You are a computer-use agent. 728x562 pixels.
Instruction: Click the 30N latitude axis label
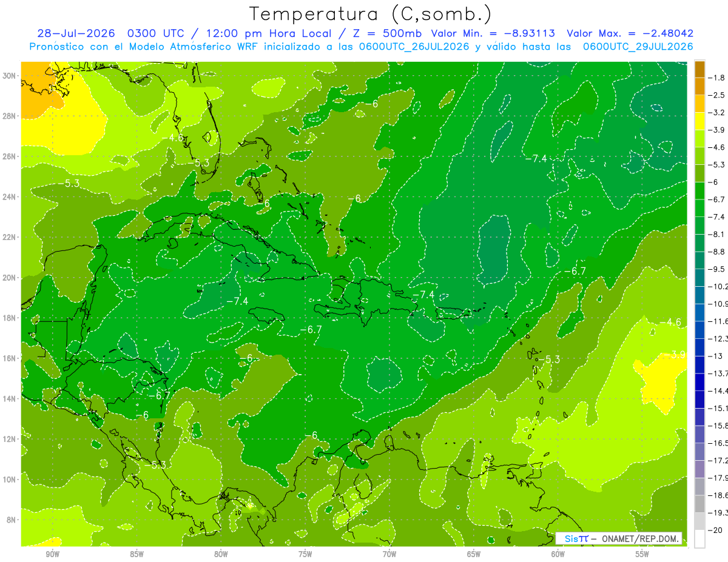tap(10, 76)
